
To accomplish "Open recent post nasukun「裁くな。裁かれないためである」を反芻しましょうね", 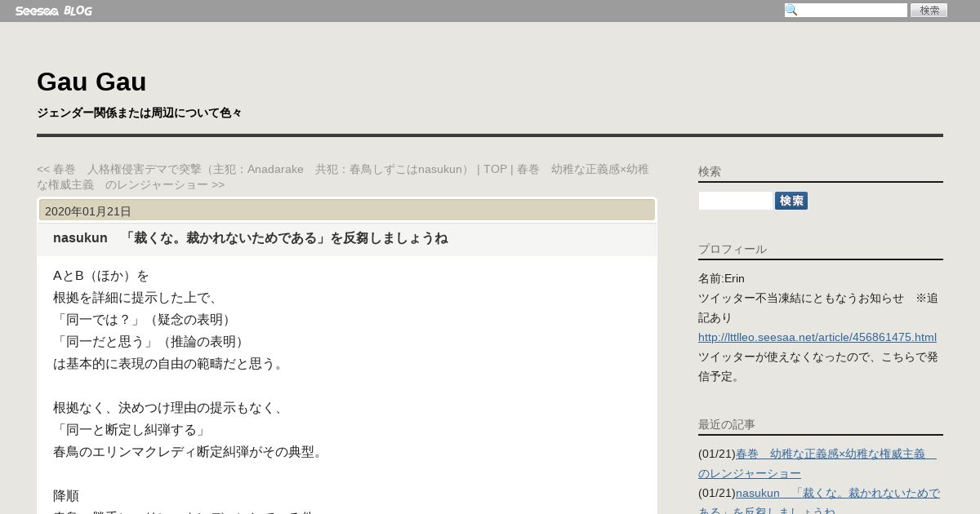I will (819, 503).
